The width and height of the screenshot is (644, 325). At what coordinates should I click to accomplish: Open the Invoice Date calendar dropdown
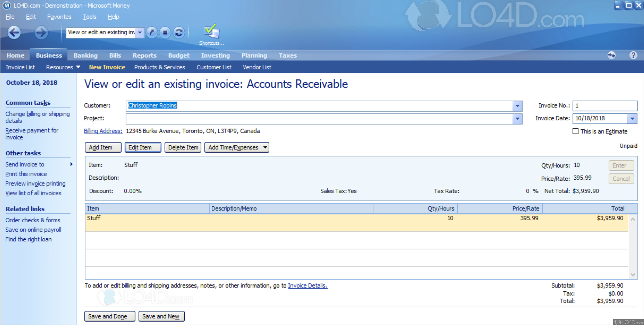pyautogui.click(x=632, y=119)
